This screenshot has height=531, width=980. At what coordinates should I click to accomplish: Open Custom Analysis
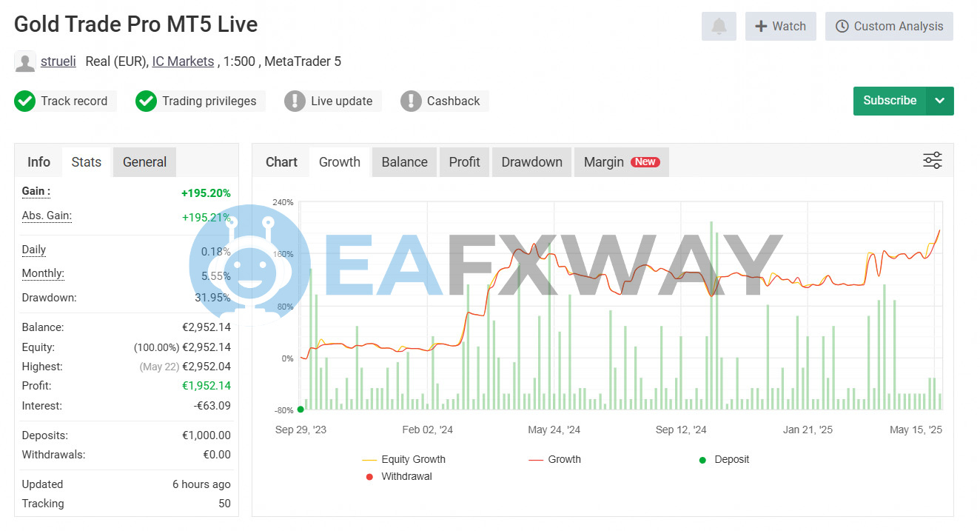tap(889, 27)
